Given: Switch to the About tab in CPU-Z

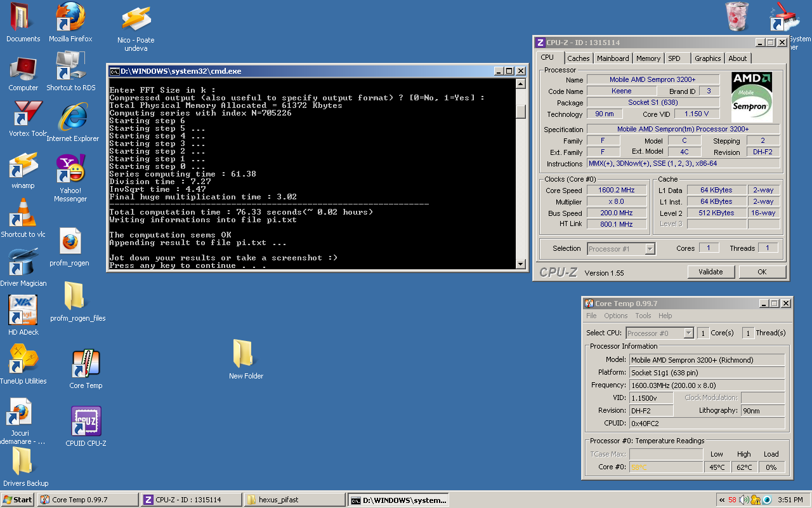Looking at the screenshot, I should point(737,58).
